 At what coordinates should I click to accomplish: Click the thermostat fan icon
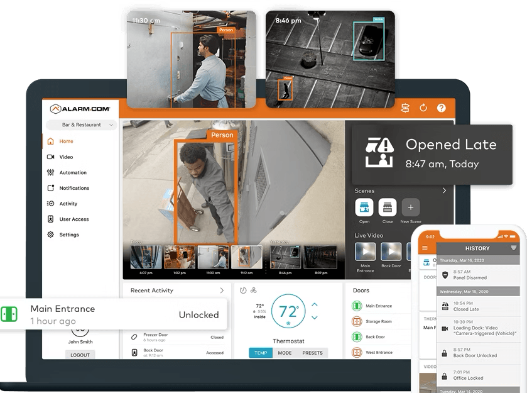pos(254,291)
